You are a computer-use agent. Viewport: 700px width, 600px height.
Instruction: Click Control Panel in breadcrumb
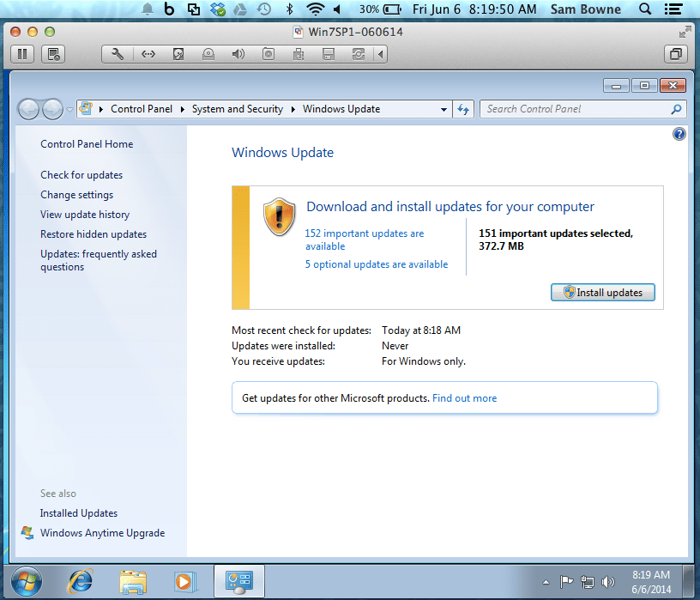pyautogui.click(x=142, y=109)
